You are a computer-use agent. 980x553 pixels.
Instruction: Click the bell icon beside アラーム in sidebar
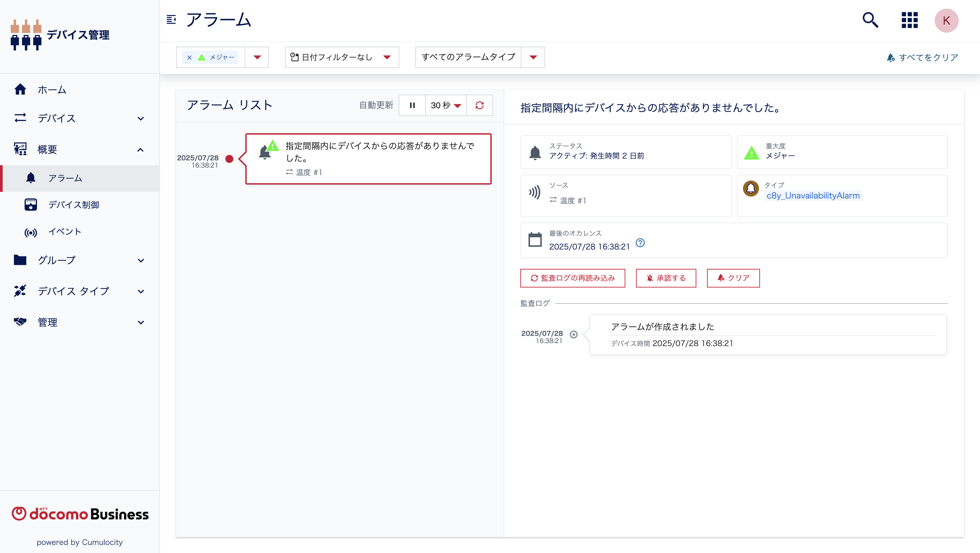(x=31, y=178)
